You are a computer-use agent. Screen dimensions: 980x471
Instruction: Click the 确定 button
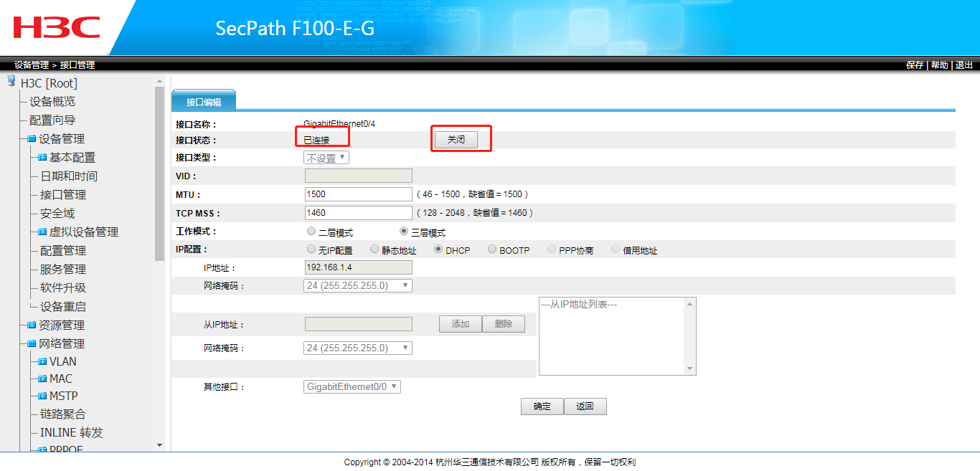pos(542,406)
